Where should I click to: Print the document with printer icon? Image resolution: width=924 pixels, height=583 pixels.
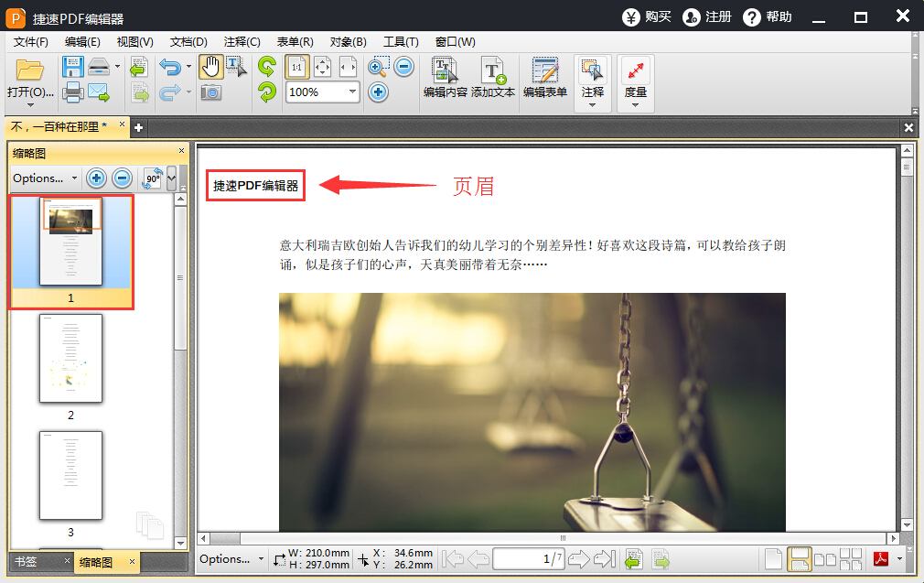(x=72, y=92)
